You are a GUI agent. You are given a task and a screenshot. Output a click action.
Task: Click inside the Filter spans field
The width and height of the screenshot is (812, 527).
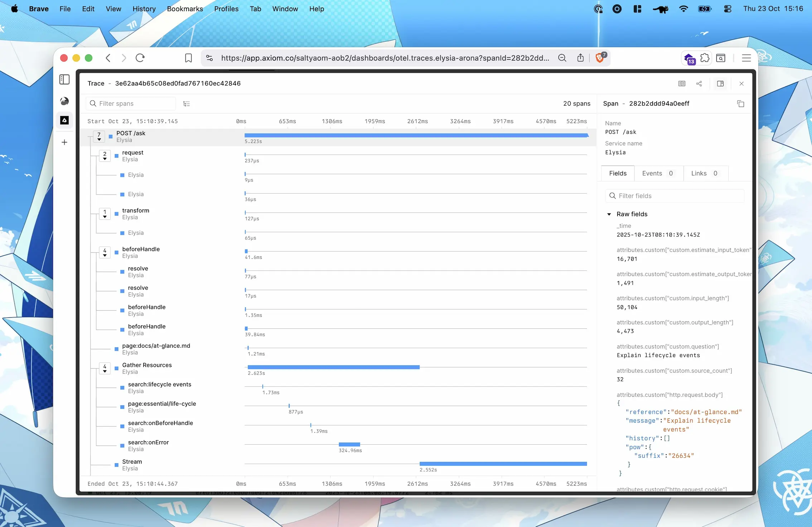pos(131,103)
